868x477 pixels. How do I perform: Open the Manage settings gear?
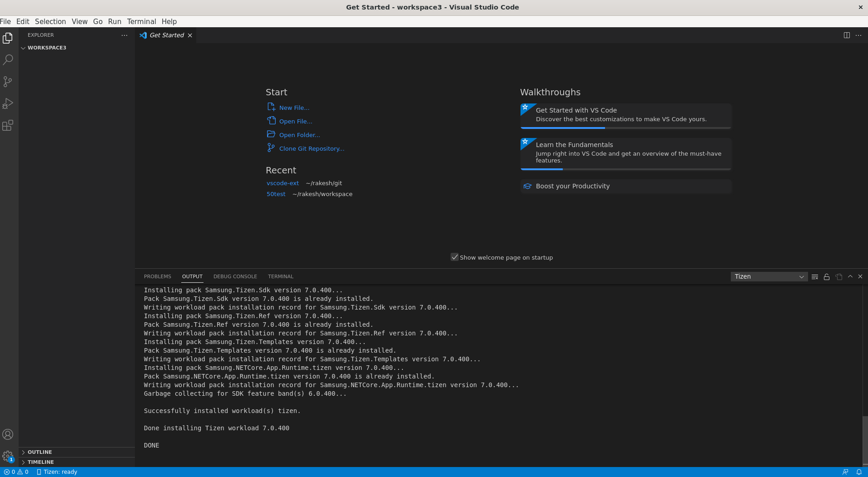(8, 456)
